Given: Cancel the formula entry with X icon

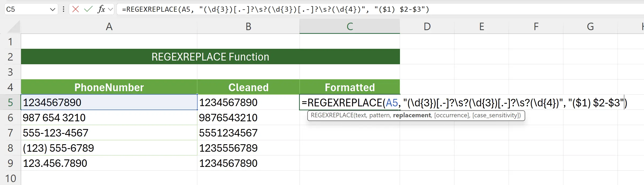Looking at the screenshot, I should pos(76,9).
